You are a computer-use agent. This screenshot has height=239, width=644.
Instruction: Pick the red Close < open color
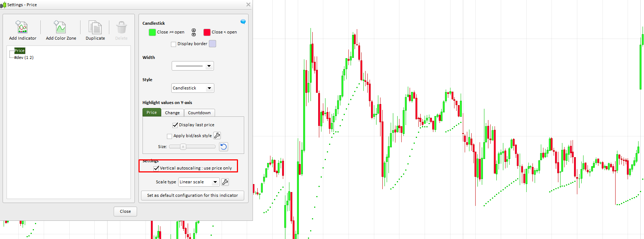tap(207, 32)
